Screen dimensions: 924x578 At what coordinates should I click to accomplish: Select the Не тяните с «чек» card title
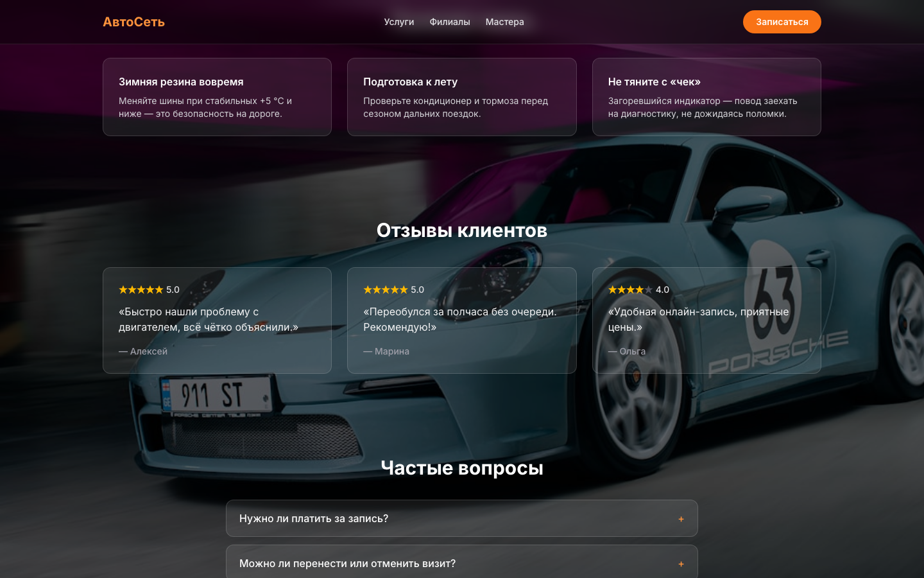pyautogui.click(x=654, y=82)
